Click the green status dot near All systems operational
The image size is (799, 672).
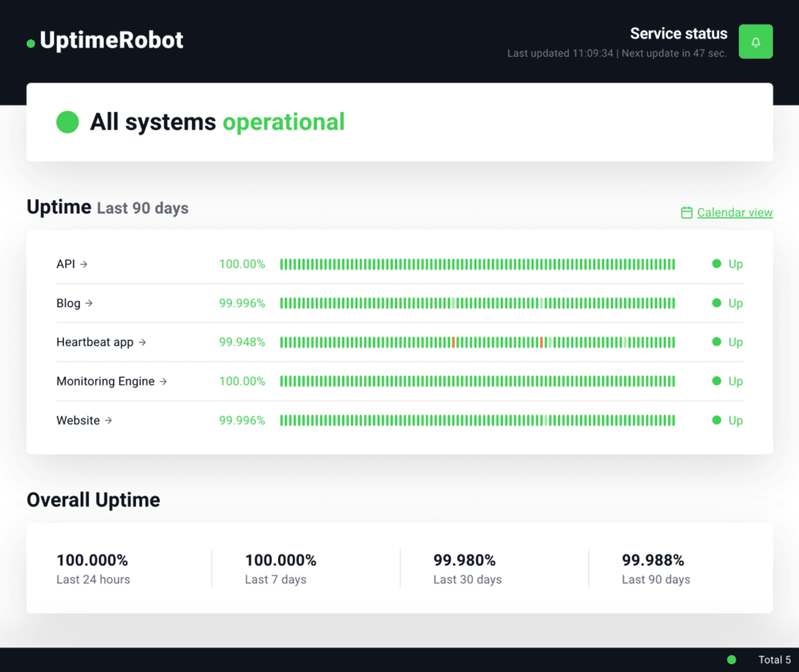pos(67,121)
